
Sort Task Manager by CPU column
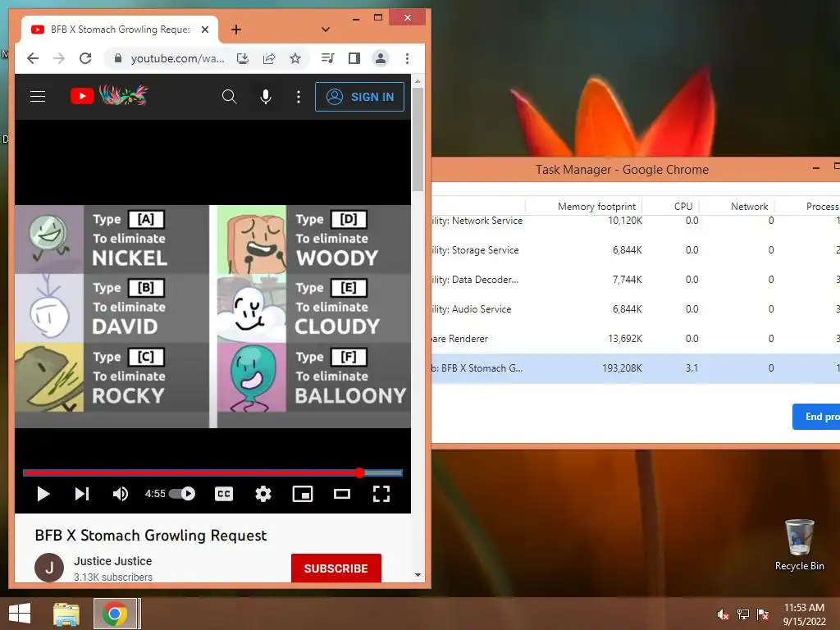[x=683, y=206]
